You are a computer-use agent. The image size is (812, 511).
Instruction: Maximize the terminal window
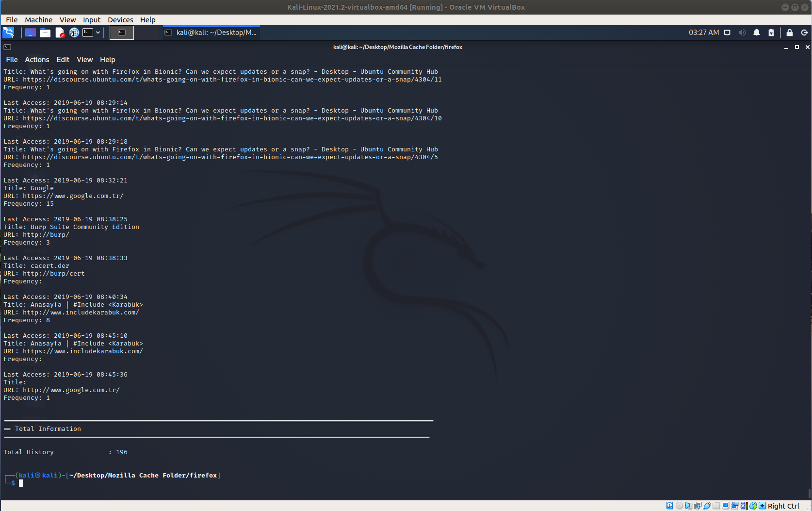pos(797,47)
